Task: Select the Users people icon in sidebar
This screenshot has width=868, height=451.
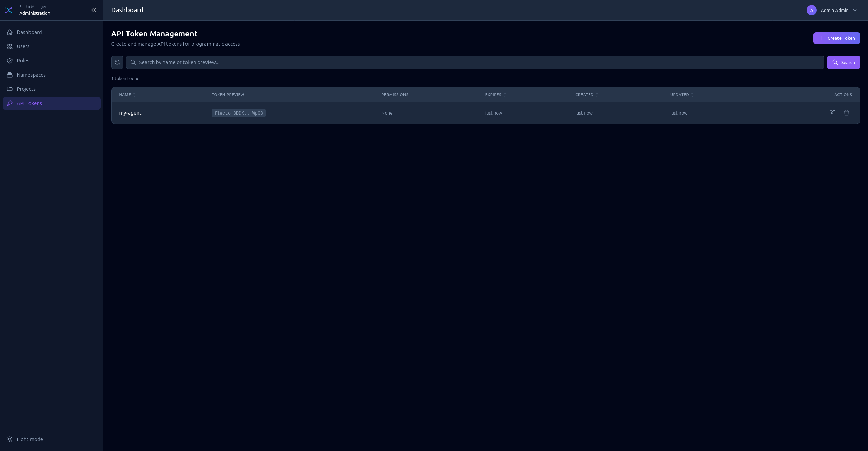Action: tap(10, 46)
